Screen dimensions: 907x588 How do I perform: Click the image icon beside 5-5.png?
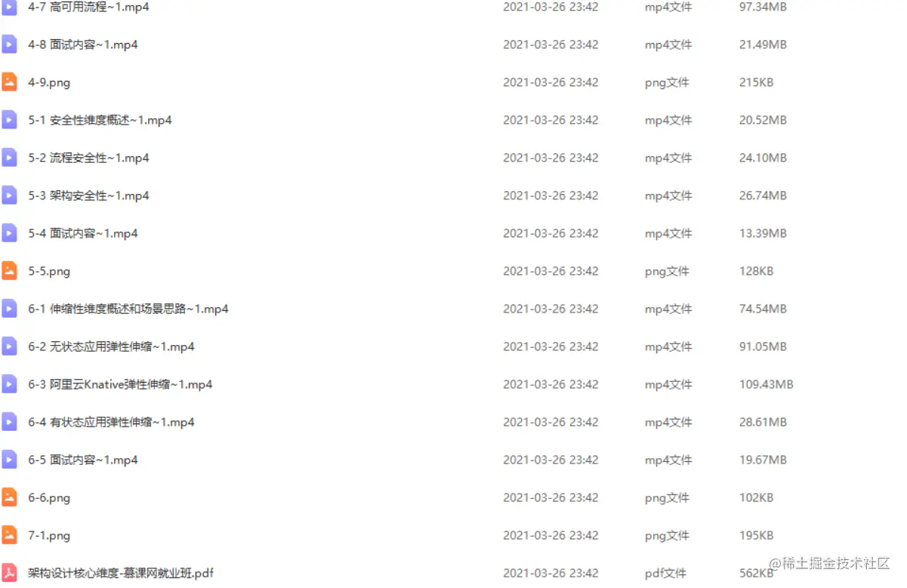coord(9,271)
